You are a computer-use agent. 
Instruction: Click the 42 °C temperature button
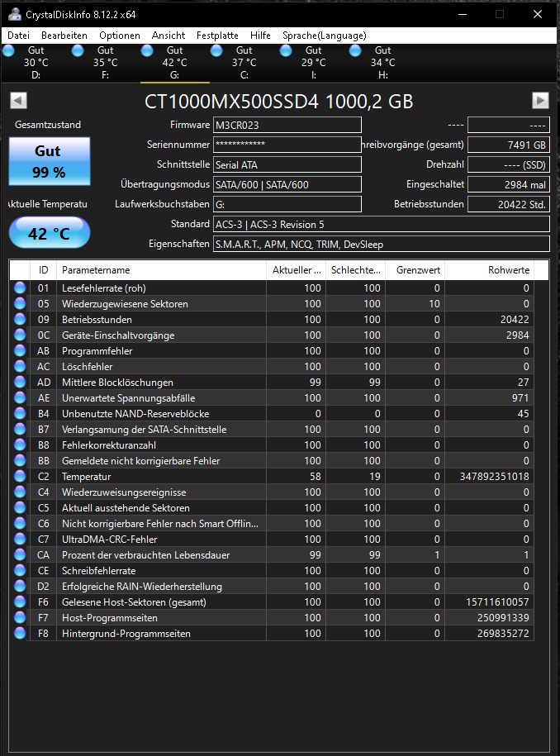coord(50,233)
